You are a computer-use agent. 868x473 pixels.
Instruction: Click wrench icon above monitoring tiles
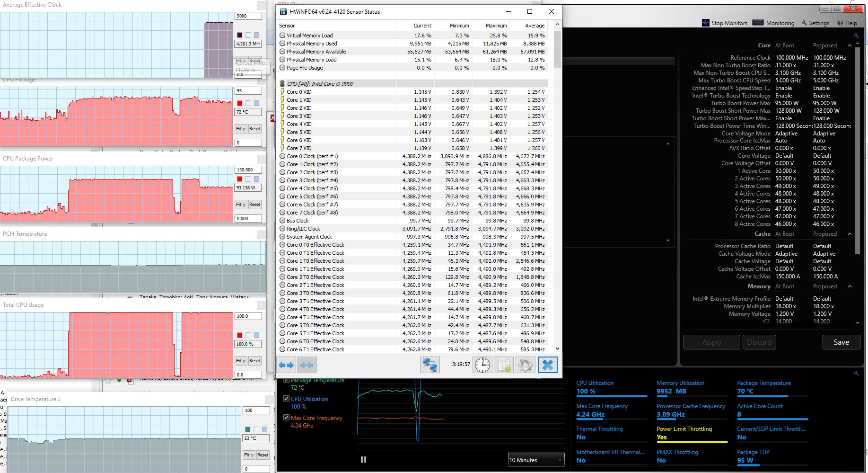click(856, 374)
